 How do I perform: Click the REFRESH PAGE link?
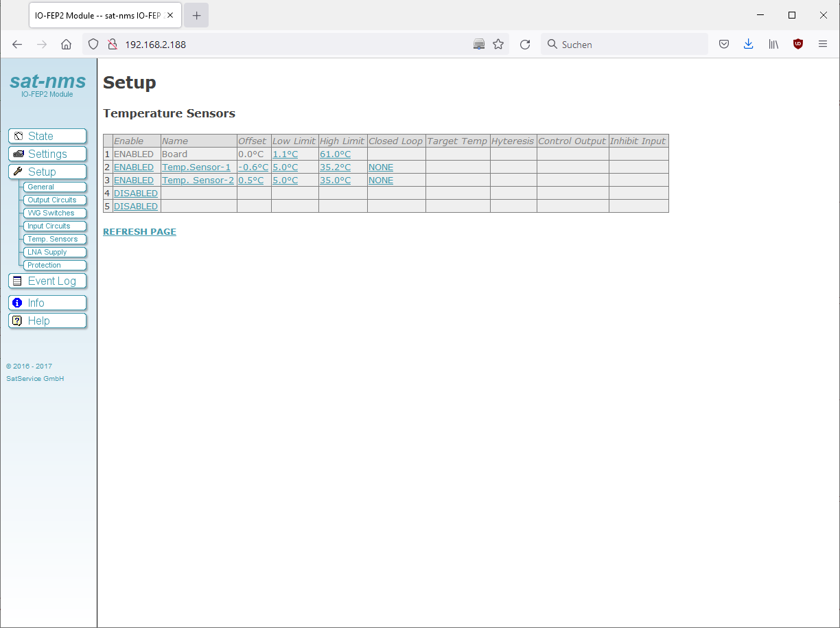tap(139, 232)
